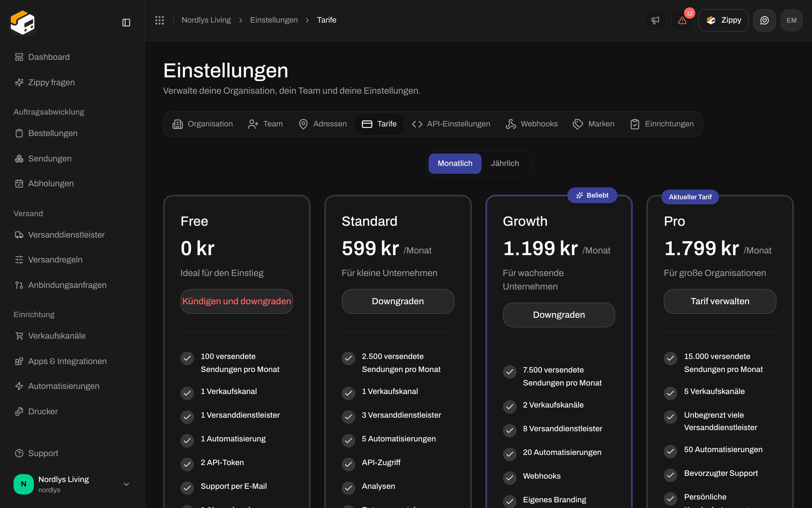Screen dimensions: 812x508
Task: Go to Dashboard in sidebar
Action: click(72, 57)
